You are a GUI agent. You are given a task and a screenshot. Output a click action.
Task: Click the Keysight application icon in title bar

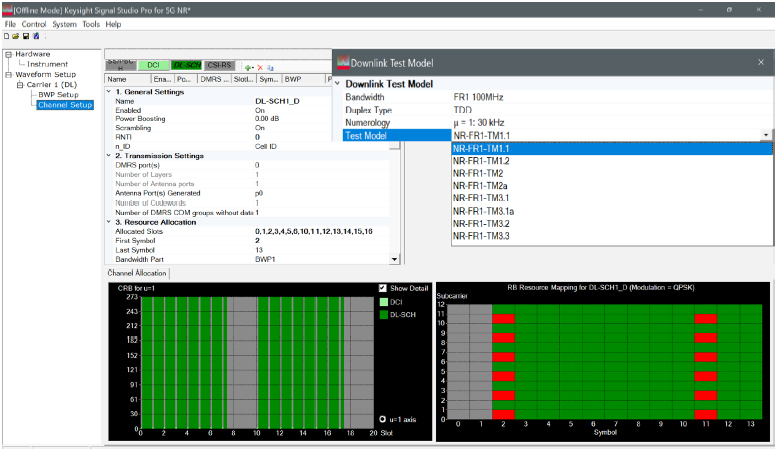(7, 9)
